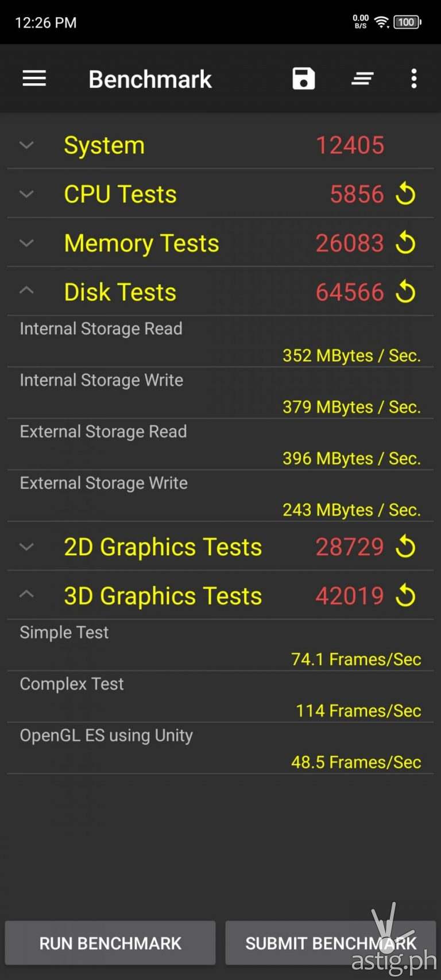Image resolution: width=441 pixels, height=980 pixels.
Task: Expand the System section chevron
Action: (x=26, y=145)
